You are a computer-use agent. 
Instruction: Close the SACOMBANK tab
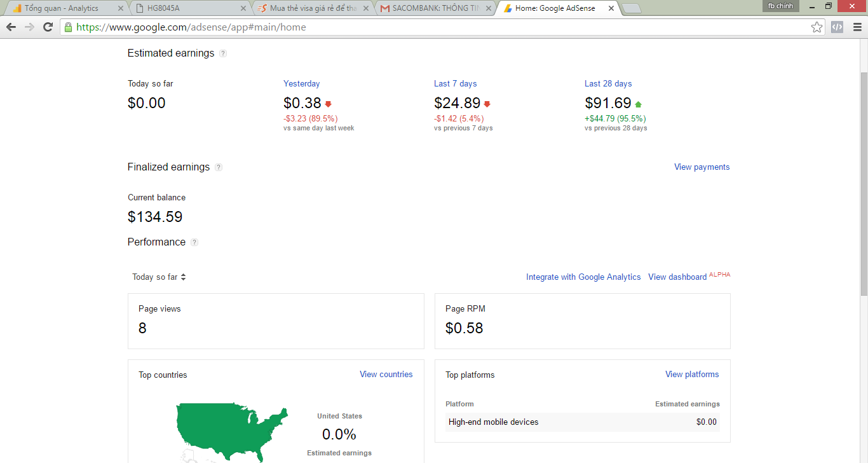click(488, 8)
